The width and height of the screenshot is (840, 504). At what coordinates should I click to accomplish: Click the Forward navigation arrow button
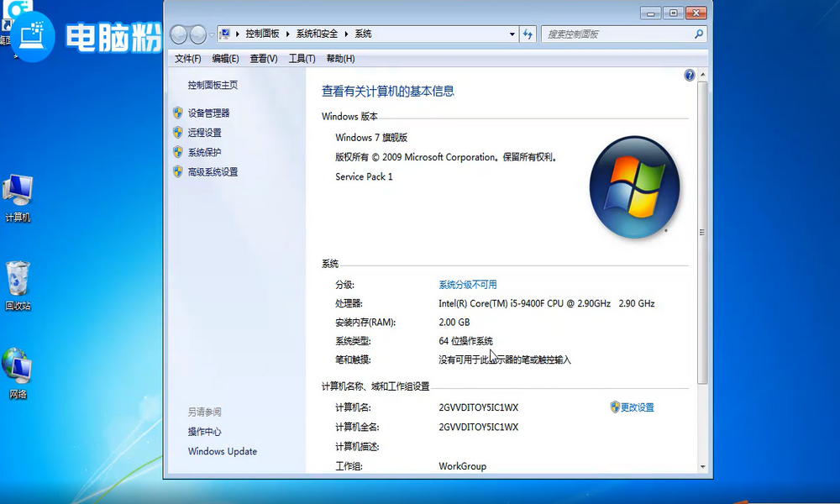197,34
